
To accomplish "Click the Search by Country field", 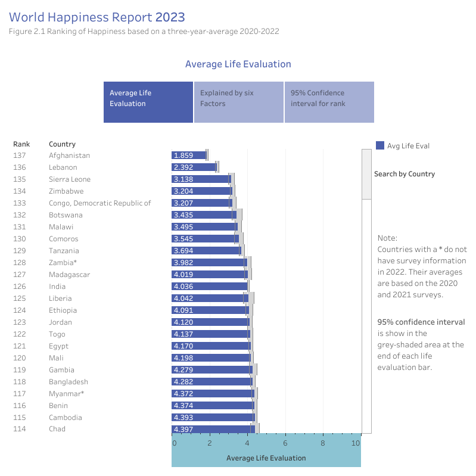I will (x=405, y=174).
